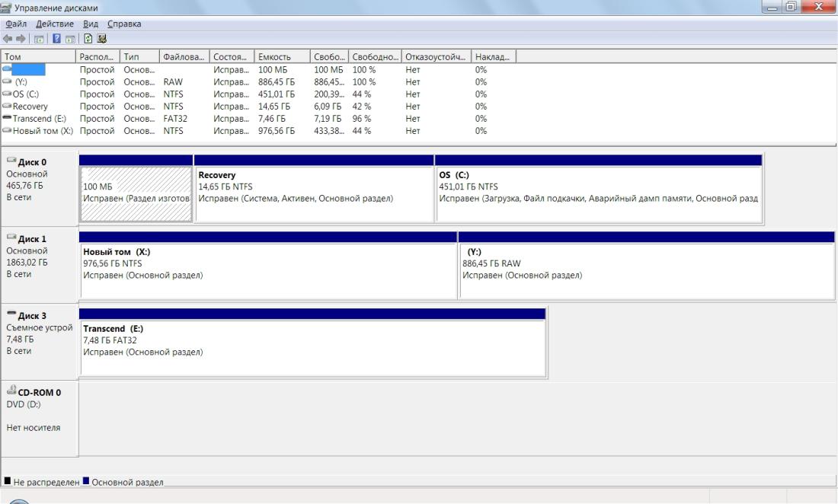Sort by the Наклад... column header
838x504 pixels.
(x=494, y=56)
